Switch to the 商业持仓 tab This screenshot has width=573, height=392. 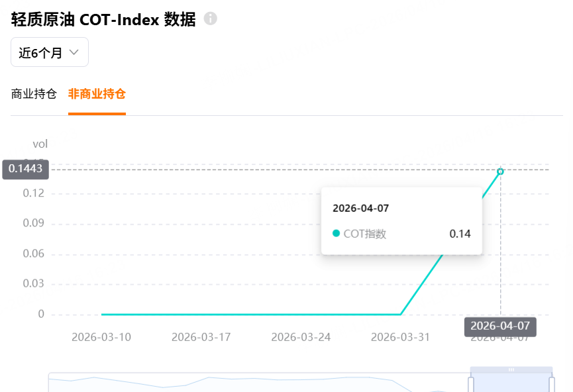click(34, 94)
